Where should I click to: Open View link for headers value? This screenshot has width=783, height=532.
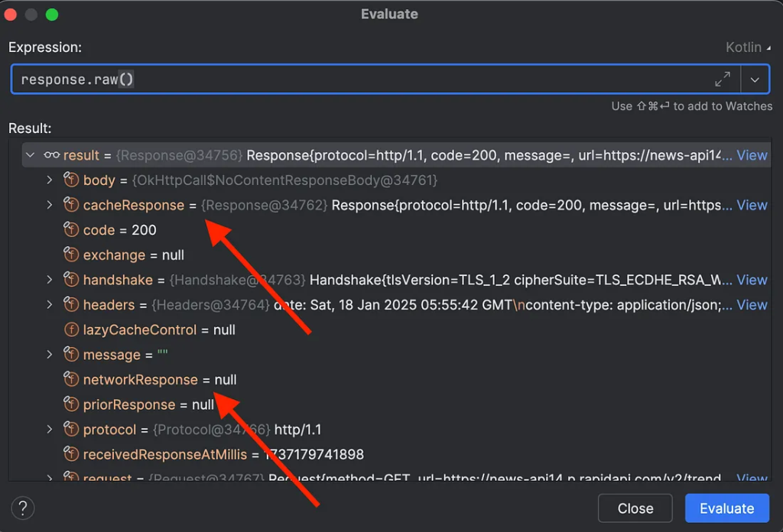pos(752,305)
